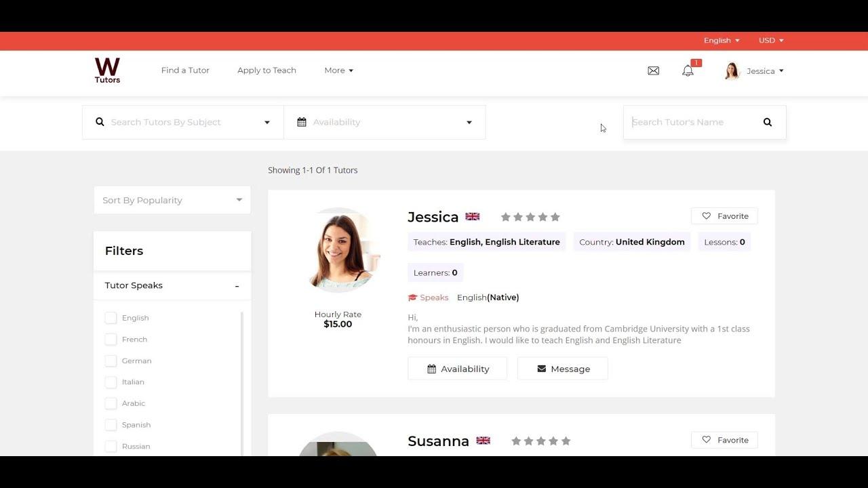Click 'Teaches: English, English Literature' tag
This screenshot has height=488, width=868.
coord(487,242)
